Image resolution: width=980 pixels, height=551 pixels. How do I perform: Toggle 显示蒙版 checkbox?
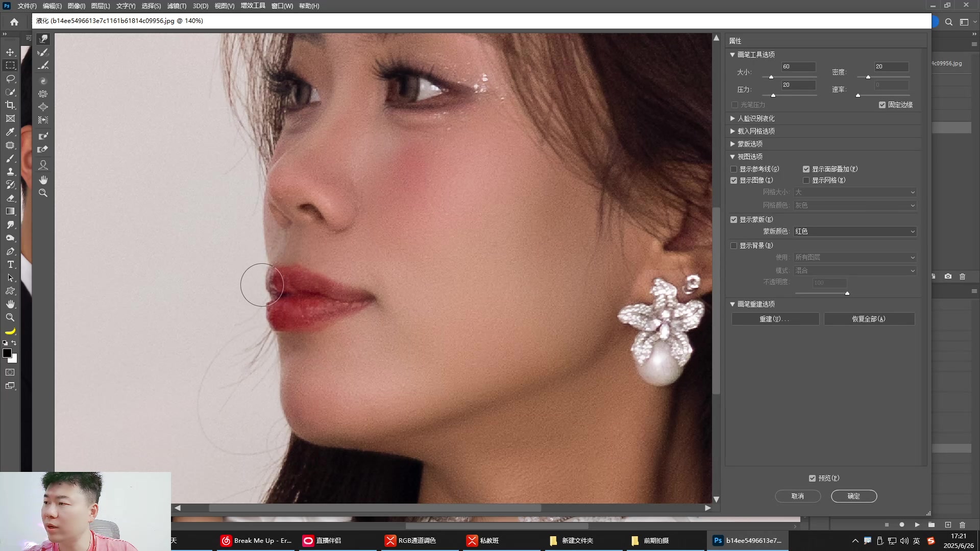(734, 220)
